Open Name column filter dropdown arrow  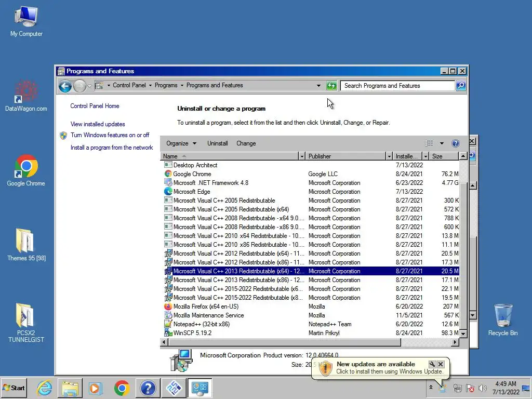pyautogui.click(x=302, y=156)
